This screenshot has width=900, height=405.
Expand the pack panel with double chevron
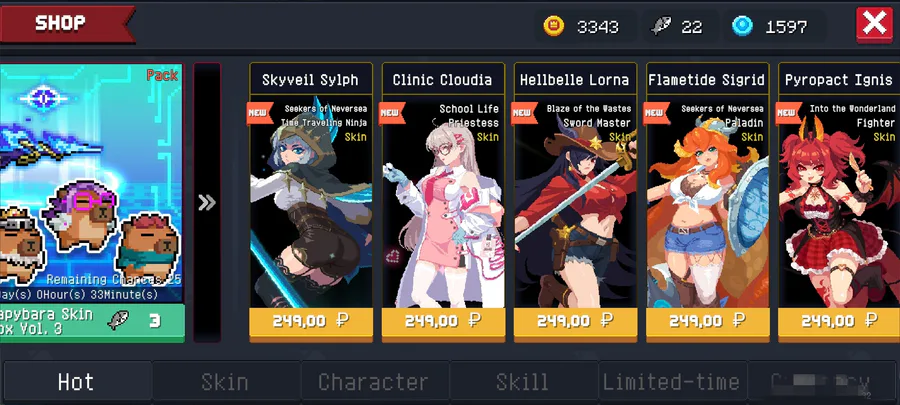coord(207,202)
